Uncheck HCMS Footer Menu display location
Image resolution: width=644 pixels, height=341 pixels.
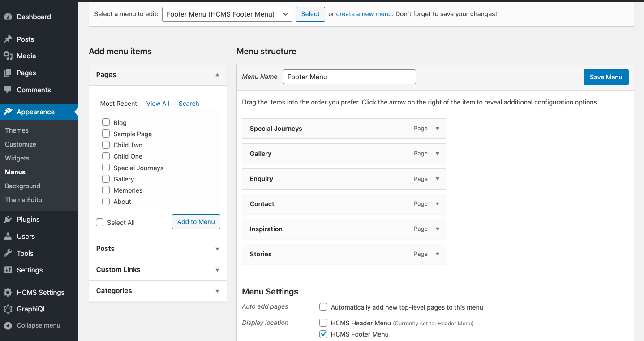tap(323, 334)
